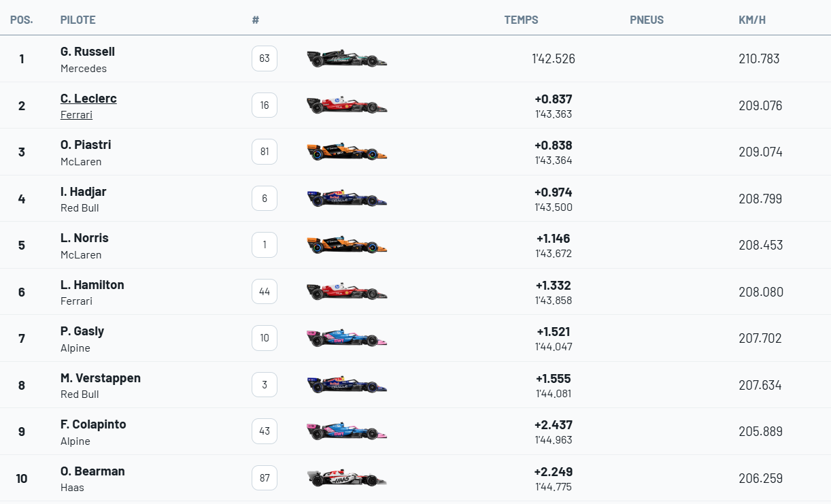Click the POS. column header

(x=22, y=20)
